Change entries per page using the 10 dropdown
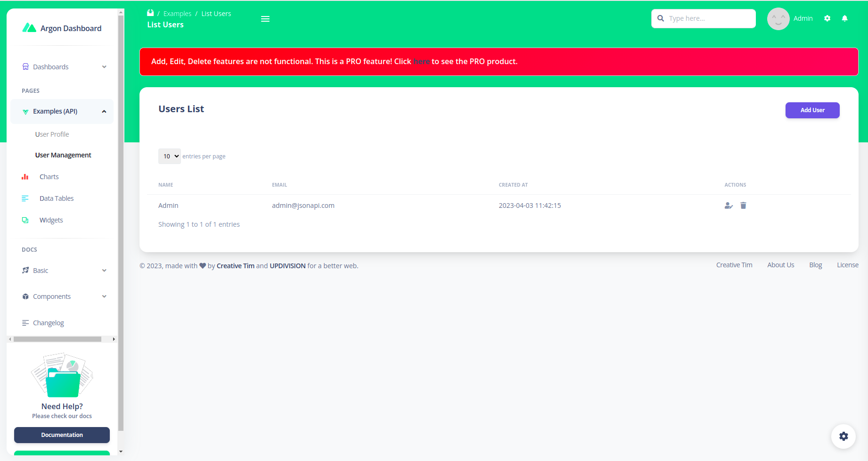The image size is (868, 461). pos(169,156)
